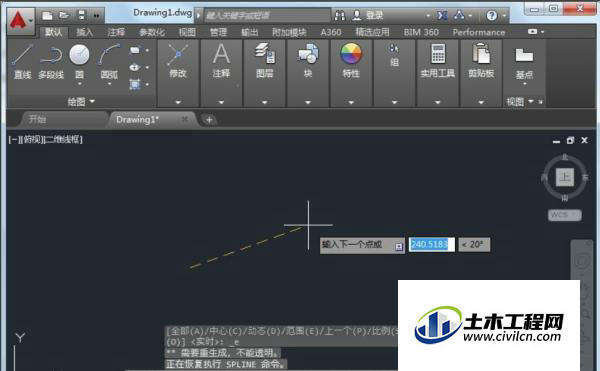
Task: Click the ViewCube top (上) face
Action: 565,177
